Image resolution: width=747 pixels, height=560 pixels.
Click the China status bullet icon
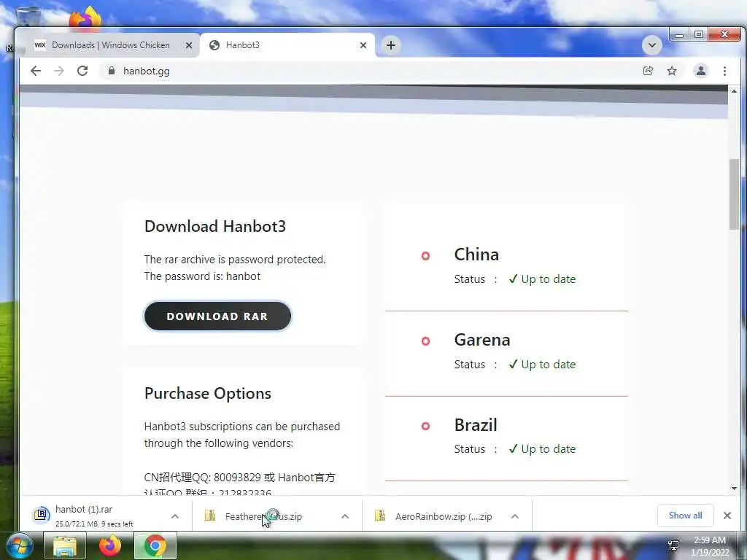[x=425, y=256]
